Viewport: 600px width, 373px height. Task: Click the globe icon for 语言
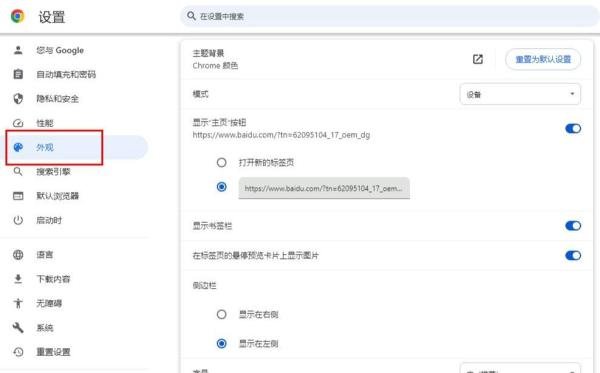tap(18, 255)
